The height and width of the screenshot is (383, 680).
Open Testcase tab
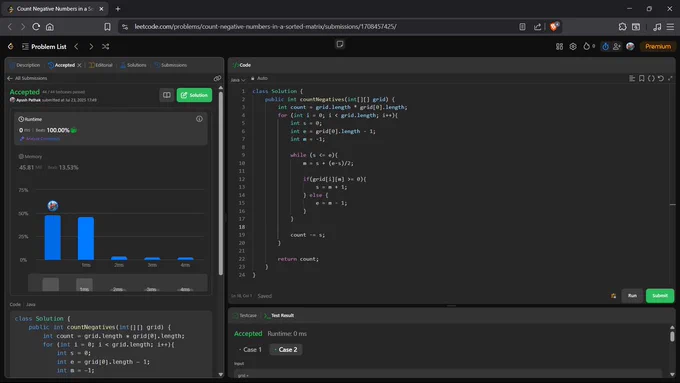[x=245, y=316]
